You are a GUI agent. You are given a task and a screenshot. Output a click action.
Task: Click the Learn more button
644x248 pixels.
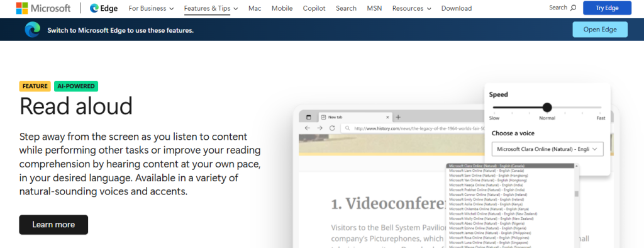[53, 225]
